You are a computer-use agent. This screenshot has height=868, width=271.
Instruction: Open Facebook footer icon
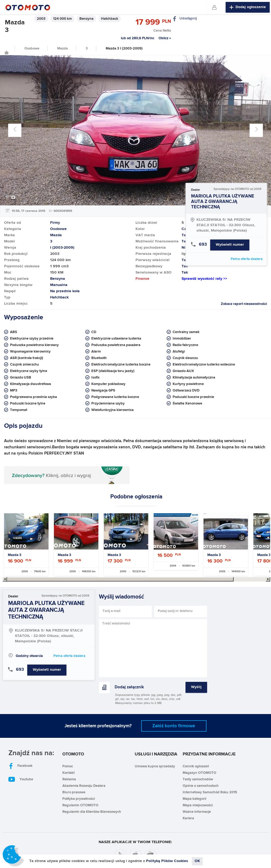pyautogui.click(x=11, y=766)
